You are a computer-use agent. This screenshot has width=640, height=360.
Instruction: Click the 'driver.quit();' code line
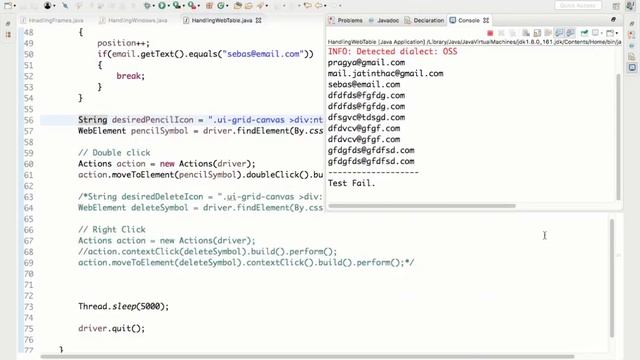point(111,328)
